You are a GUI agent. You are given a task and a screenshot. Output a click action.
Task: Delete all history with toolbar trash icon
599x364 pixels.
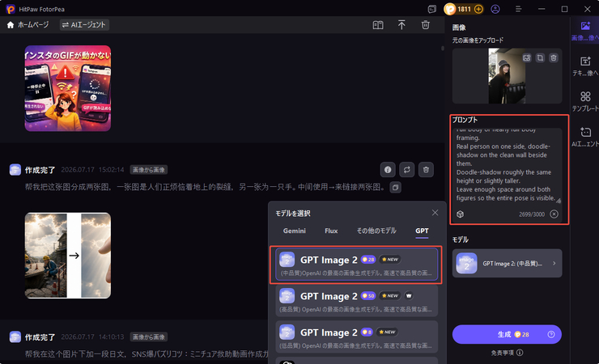pyautogui.click(x=425, y=25)
